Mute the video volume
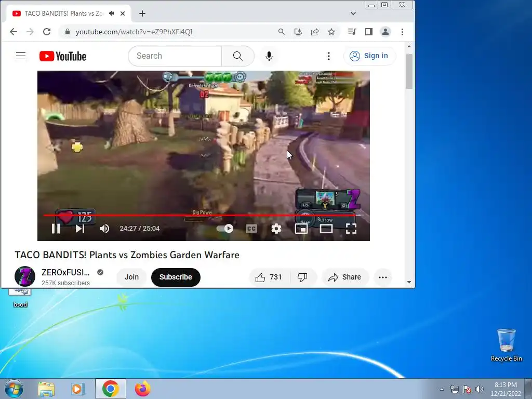 (104, 229)
